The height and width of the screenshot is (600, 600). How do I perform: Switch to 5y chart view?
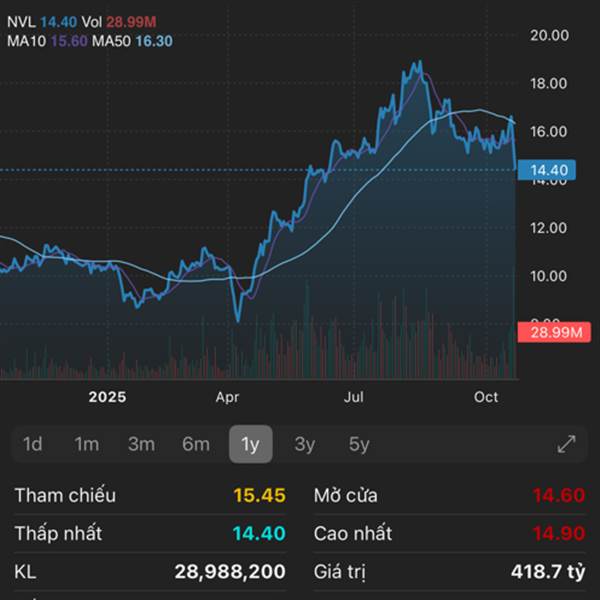pos(359,445)
